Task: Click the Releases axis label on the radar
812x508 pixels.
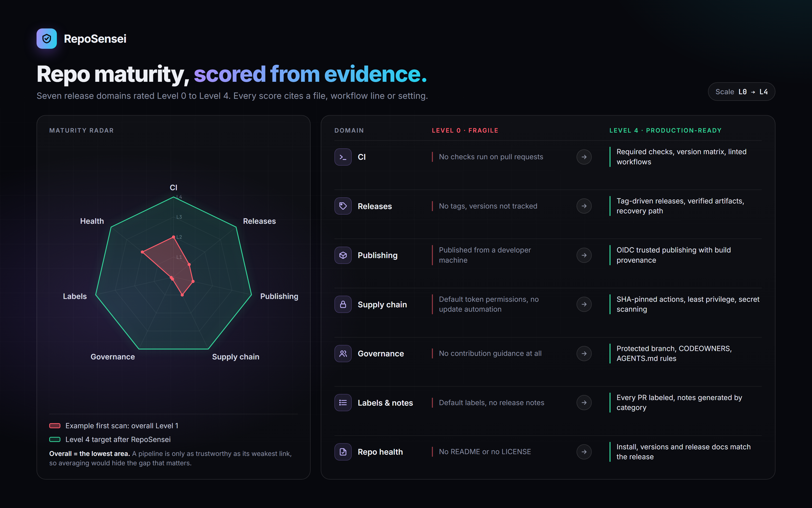Action: pyautogui.click(x=259, y=221)
